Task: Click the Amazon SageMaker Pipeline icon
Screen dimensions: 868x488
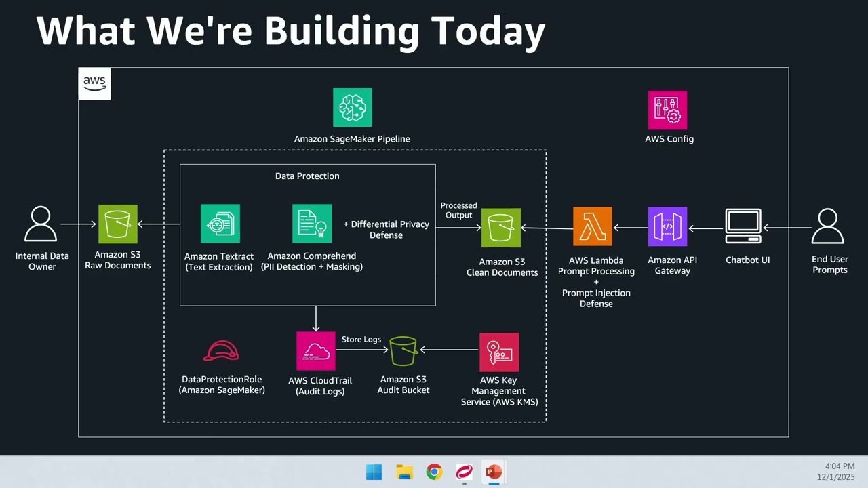Action: pos(352,108)
